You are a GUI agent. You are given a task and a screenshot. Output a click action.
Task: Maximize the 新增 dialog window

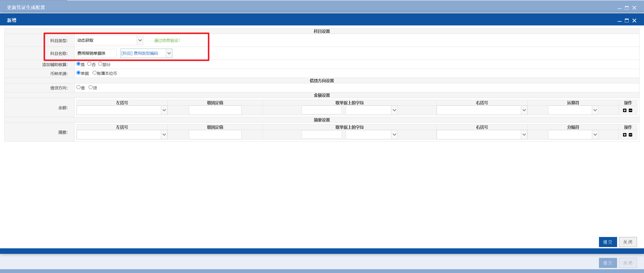(x=627, y=20)
